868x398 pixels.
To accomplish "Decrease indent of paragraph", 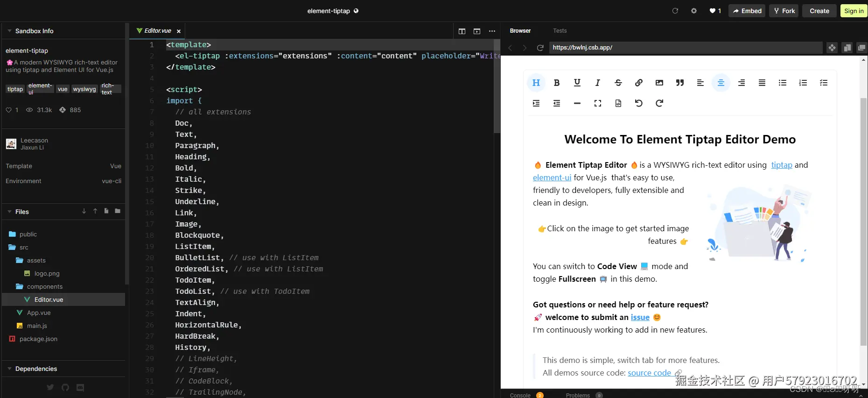I will (x=557, y=103).
